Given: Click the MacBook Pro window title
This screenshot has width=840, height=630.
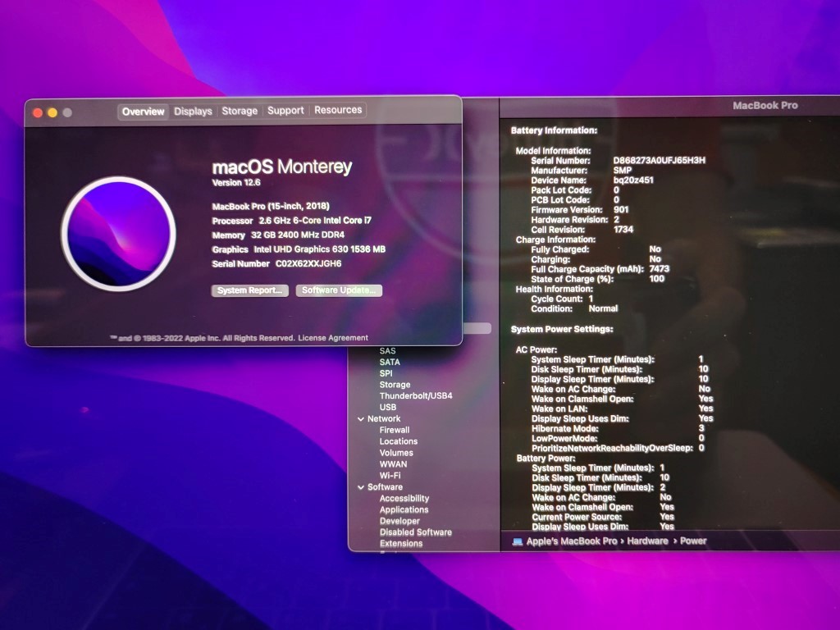Looking at the screenshot, I should [765, 106].
